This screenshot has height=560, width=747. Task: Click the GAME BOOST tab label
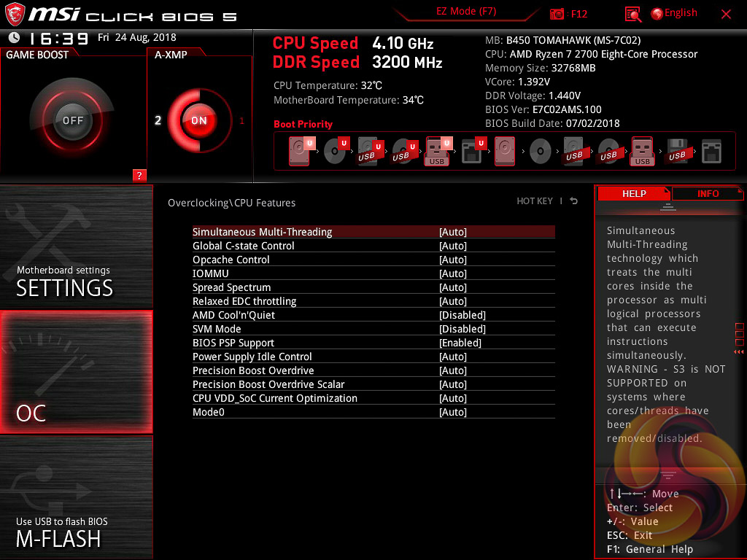pyautogui.click(x=37, y=55)
